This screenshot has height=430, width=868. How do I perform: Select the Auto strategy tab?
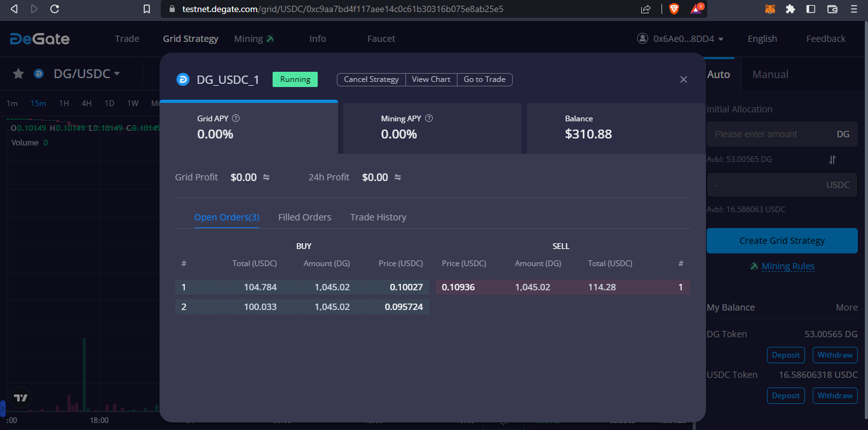[719, 74]
